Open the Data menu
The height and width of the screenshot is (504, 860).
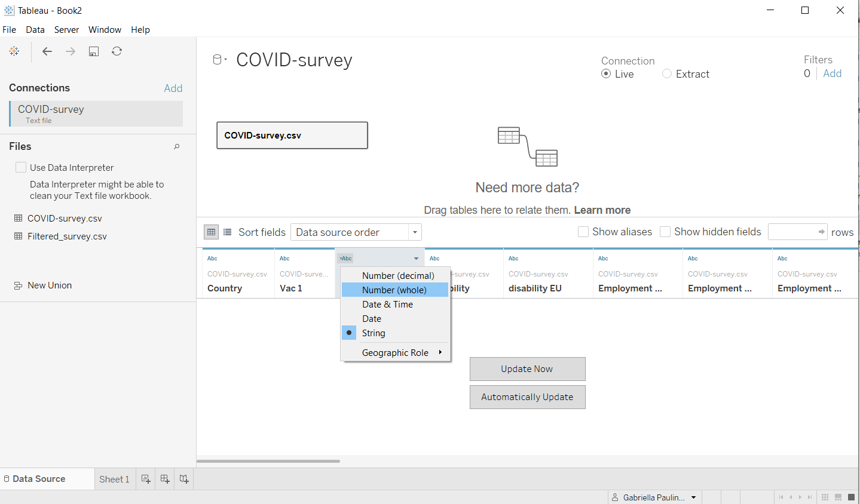[35, 29]
